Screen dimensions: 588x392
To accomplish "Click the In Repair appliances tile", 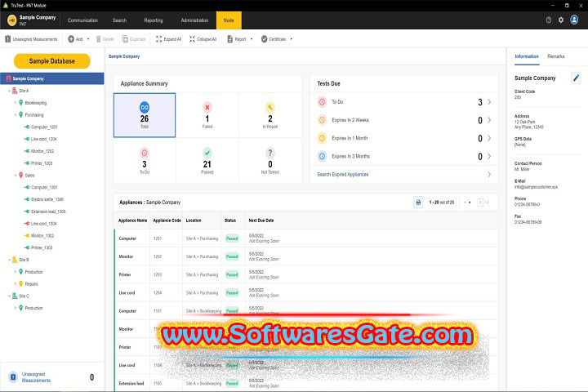I will click(x=270, y=115).
